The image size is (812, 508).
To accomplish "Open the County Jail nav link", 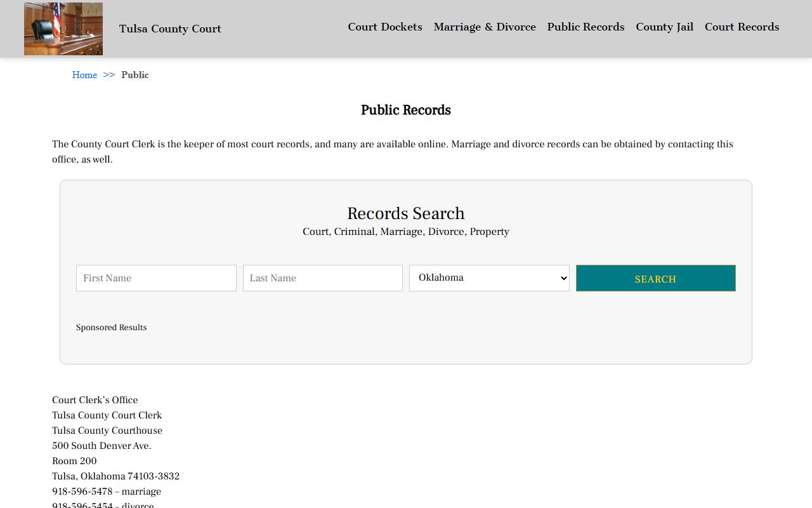I will point(664,27).
